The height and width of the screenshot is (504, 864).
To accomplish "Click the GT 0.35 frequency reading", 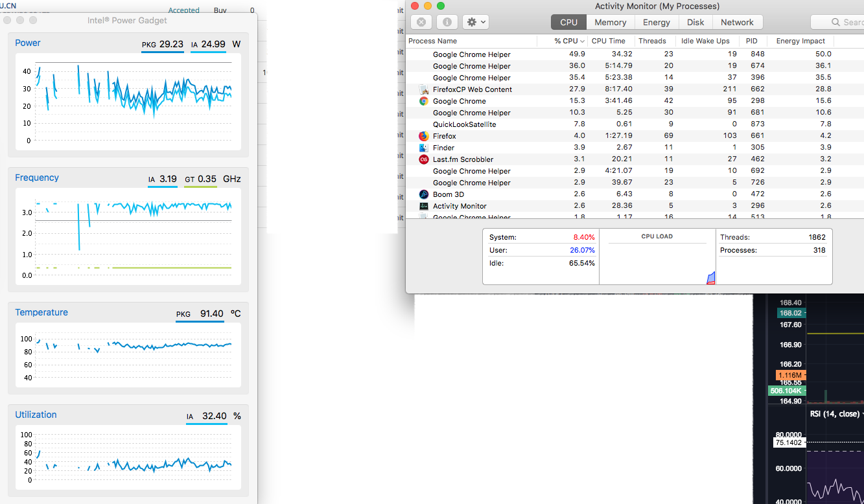I will click(200, 179).
